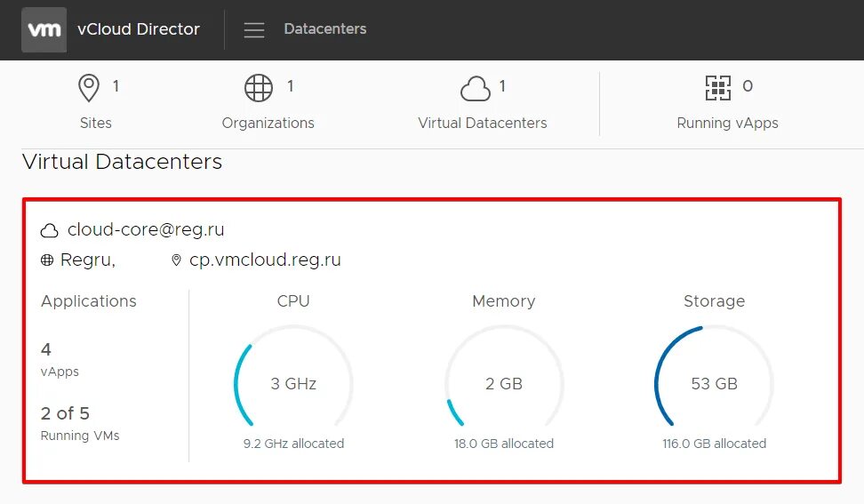Select Datacenters in the top bar
This screenshot has height=504, width=864.
click(324, 29)
